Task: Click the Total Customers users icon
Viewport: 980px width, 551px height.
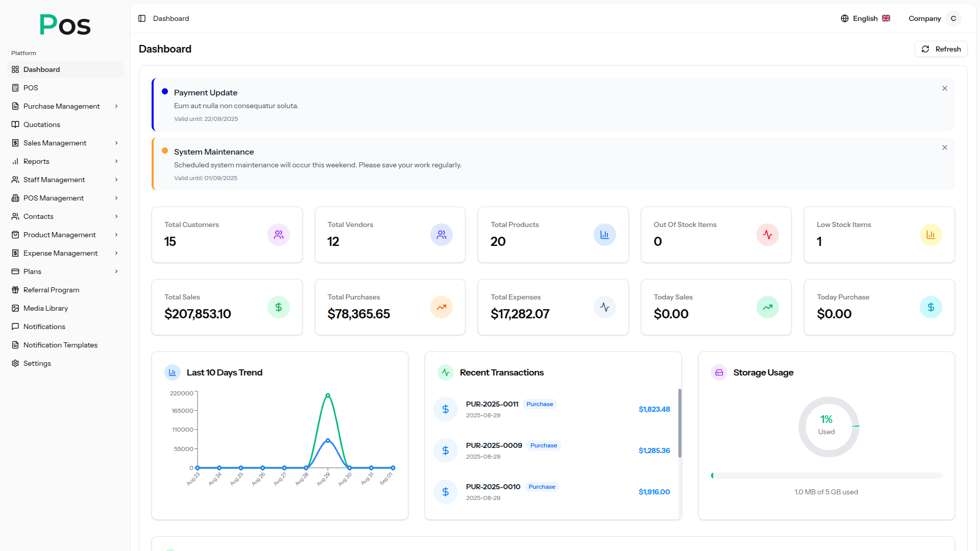Action: click(278, 235)
